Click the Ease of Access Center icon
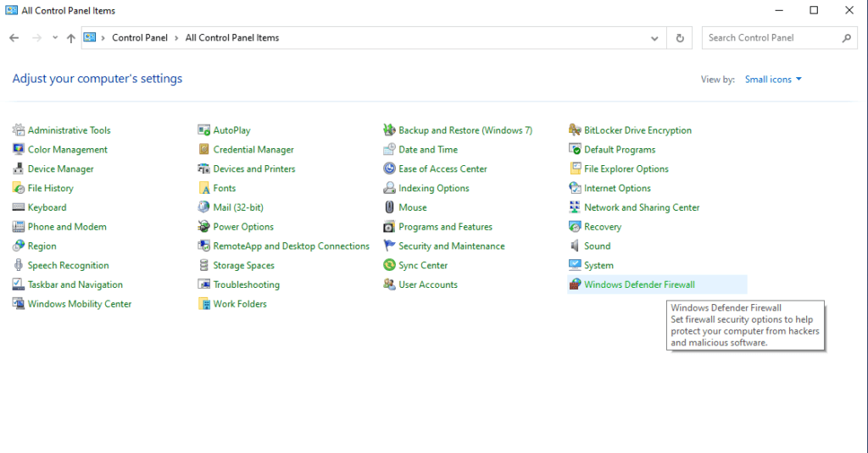The image size is (868, 453). tap(389, 168)
